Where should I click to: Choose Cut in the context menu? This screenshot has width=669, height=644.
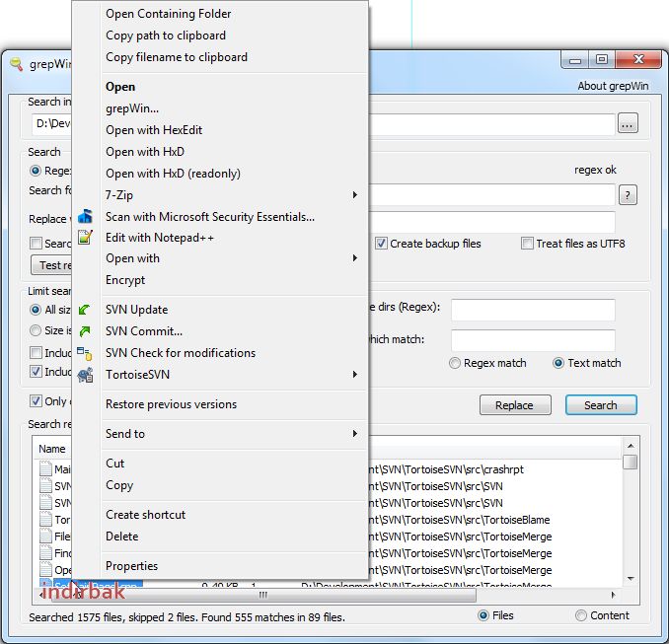pos(114,464)
